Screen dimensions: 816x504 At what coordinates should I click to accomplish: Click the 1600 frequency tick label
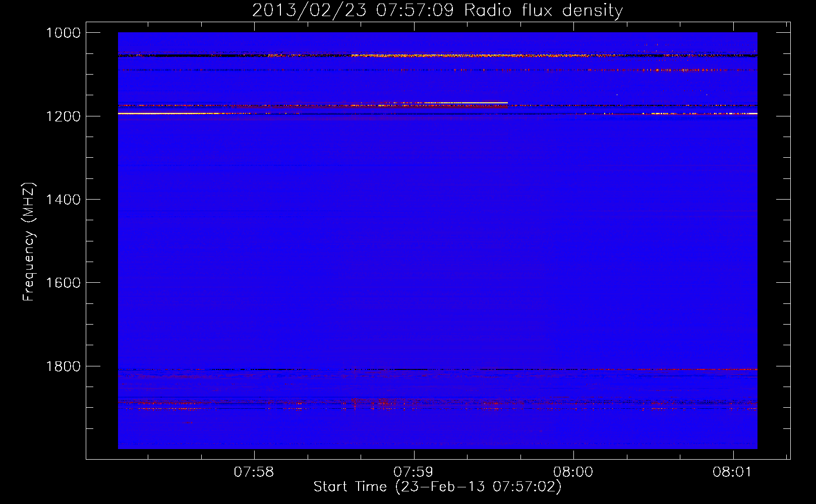click(x=63, y=283)
